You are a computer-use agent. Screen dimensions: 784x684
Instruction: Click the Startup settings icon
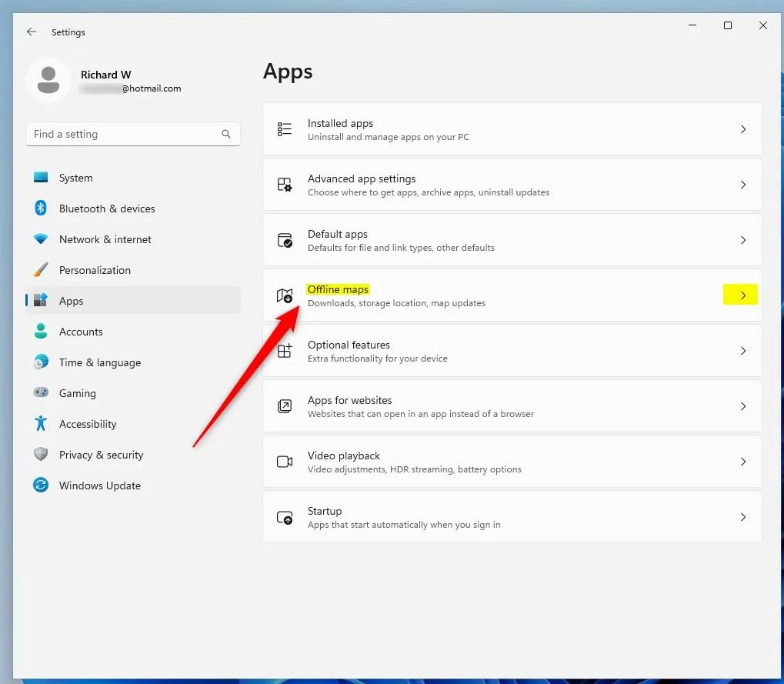(285, 517)
